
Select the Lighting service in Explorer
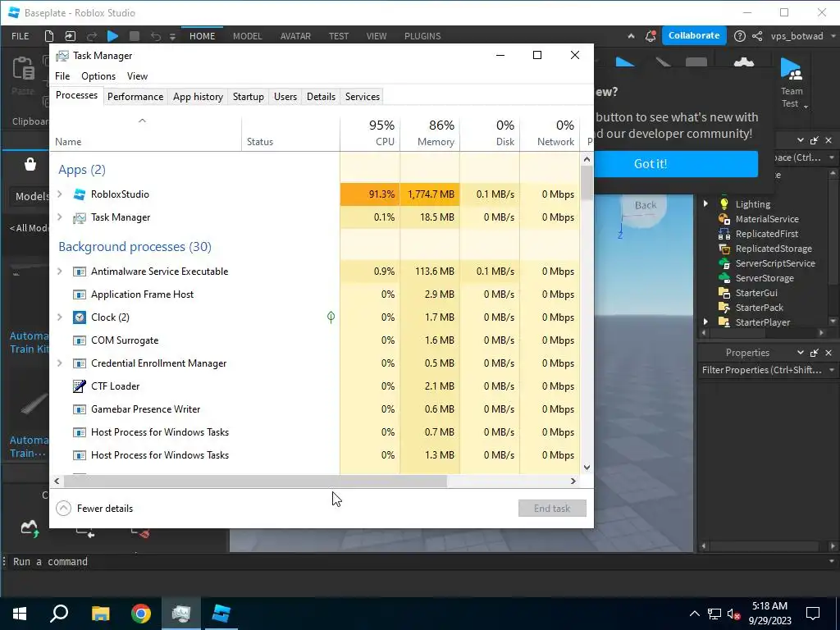click(x=752, y=204)
